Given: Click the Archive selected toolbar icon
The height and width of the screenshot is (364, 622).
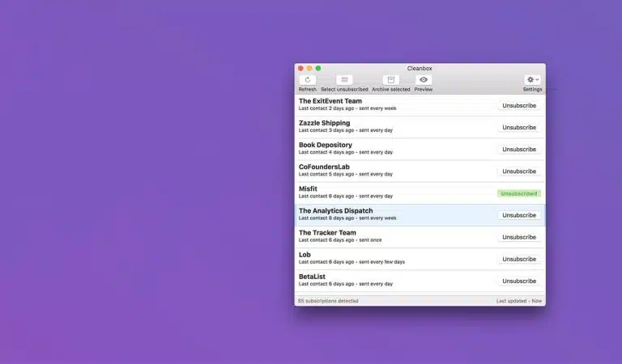Looking at the screenshot, I should (390, 80).
